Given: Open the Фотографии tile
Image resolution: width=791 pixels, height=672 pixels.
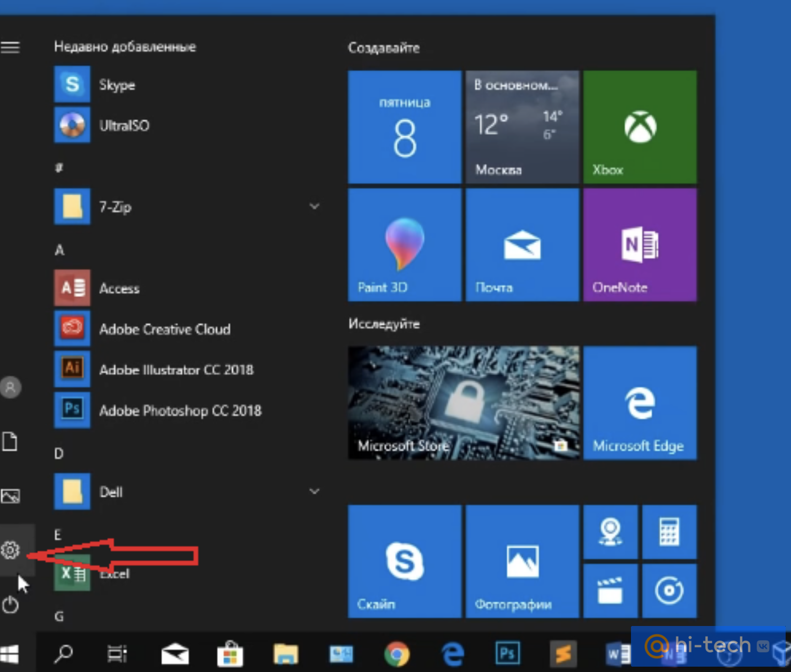Looking at the screenshot, I should point(522,561).
